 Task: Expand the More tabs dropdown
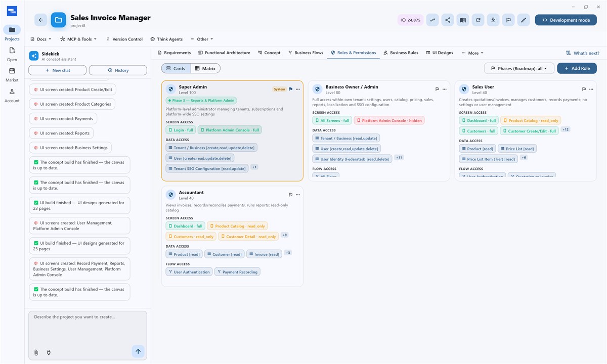(472, 53)
